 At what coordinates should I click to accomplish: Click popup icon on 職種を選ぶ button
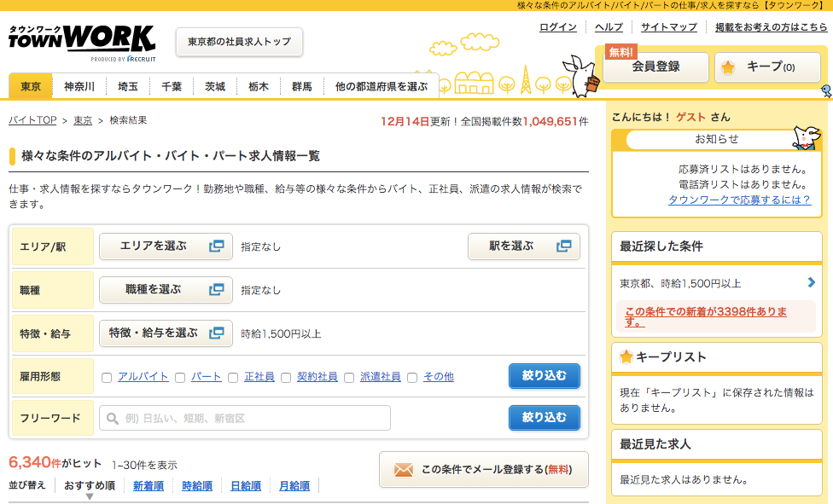(217, 289)
